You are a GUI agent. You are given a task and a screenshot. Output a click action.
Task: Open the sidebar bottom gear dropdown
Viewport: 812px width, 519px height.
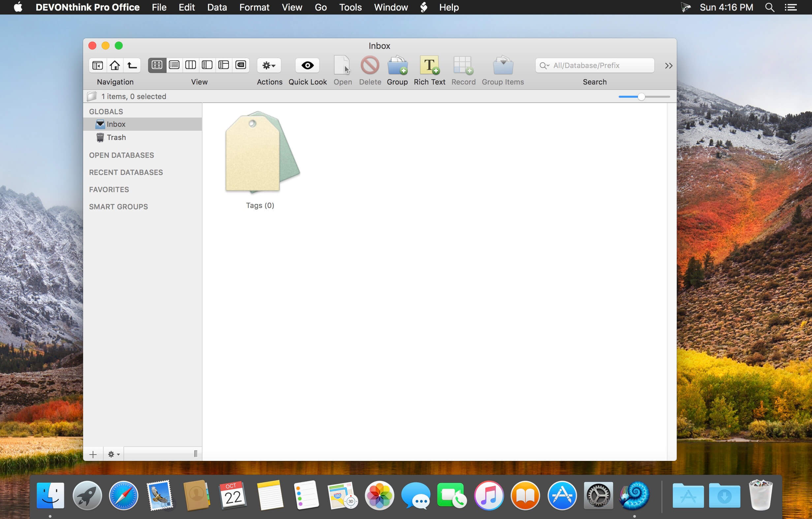114,454
